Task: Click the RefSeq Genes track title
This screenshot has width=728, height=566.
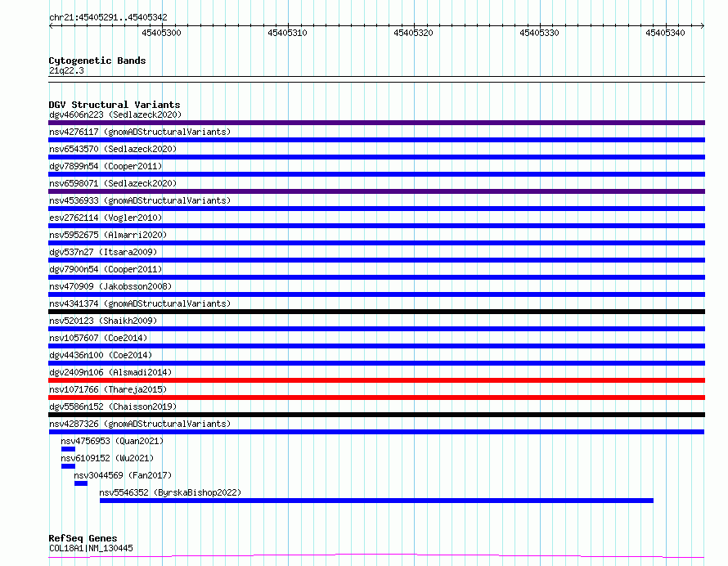Action: pyautogui.click(x=83, y=538)
